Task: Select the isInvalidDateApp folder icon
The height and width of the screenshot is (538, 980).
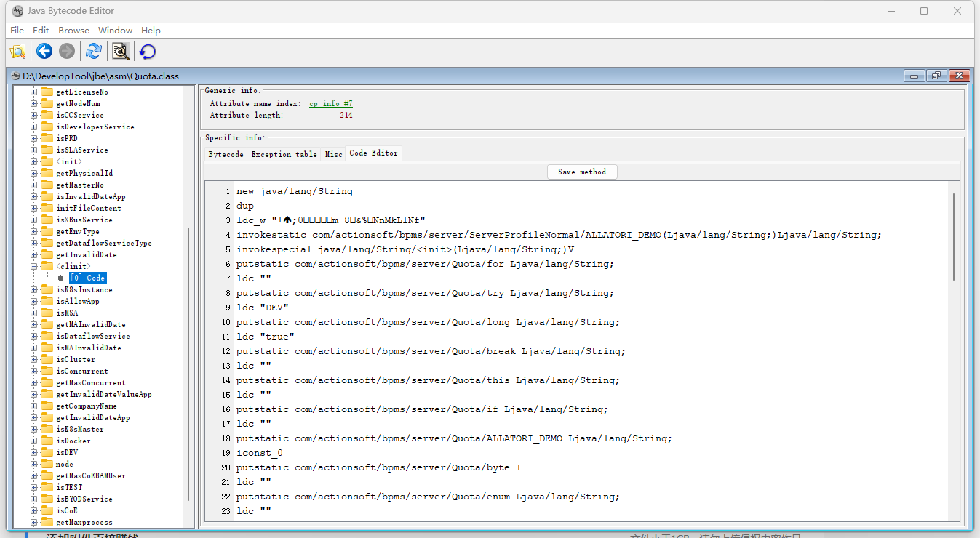Action: tap(47, 196)
